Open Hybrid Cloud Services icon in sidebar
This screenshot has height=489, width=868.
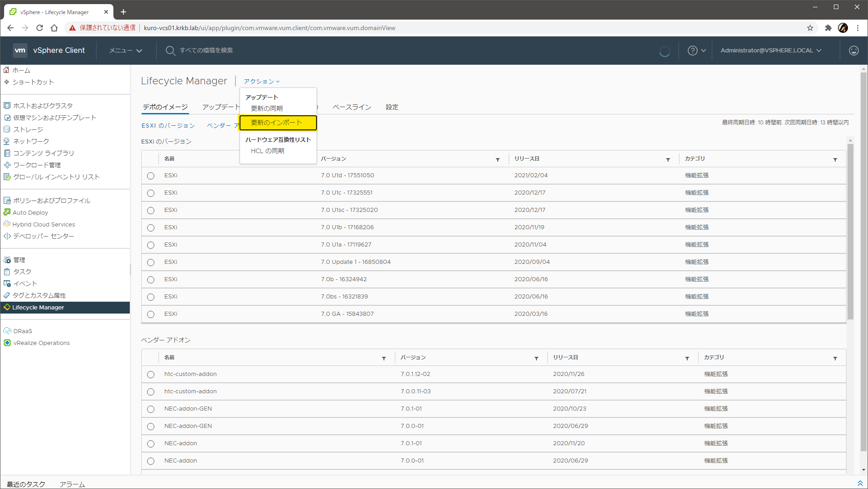(x=7, y=224)
